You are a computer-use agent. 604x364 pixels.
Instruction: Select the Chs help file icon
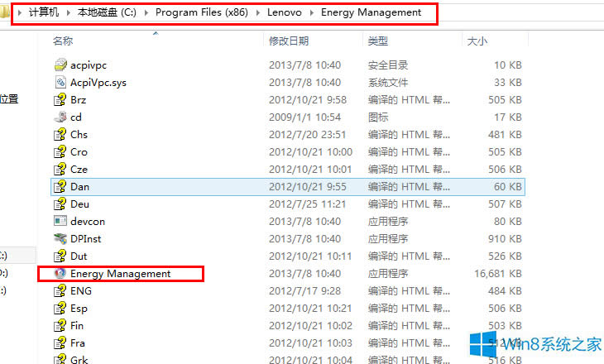tap(60, 134)
